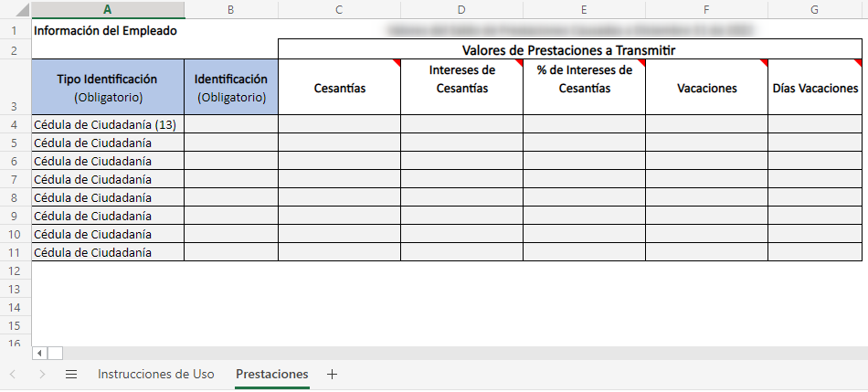Click the Días Vacaciones header cell
Screen dimensions: 868x392
[x=814, y=88]
